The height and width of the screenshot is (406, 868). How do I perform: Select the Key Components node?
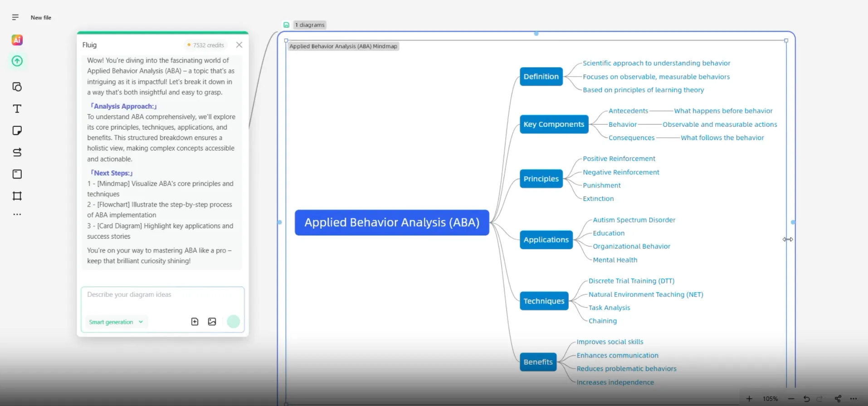(x=554, y=124)
